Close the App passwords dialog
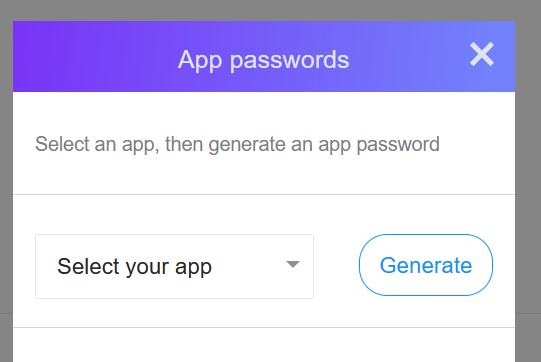This screenshot has width=541, height=362. pos(482,54)
